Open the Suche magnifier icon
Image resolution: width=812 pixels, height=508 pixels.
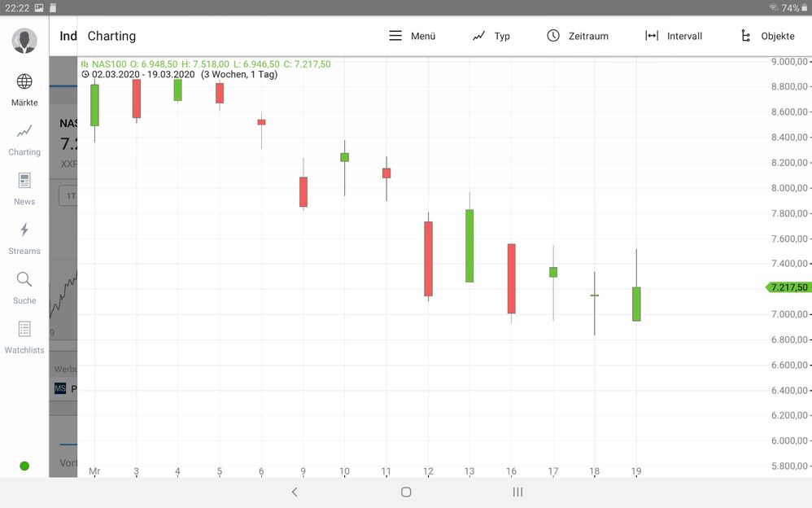click(24, 281)
